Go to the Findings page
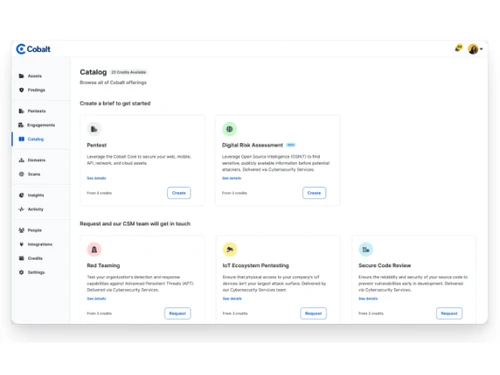This screenshot has width=500, height=375. point(36,90)
